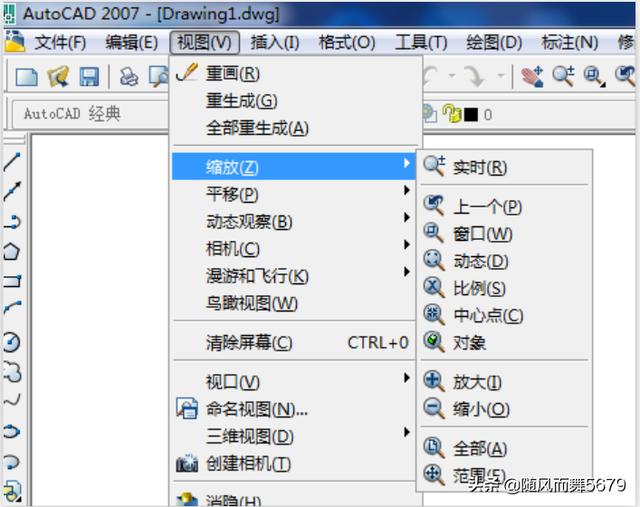Open the 绘图(D) menu
This screenshot has height=507, width=640.
point(494,42)
